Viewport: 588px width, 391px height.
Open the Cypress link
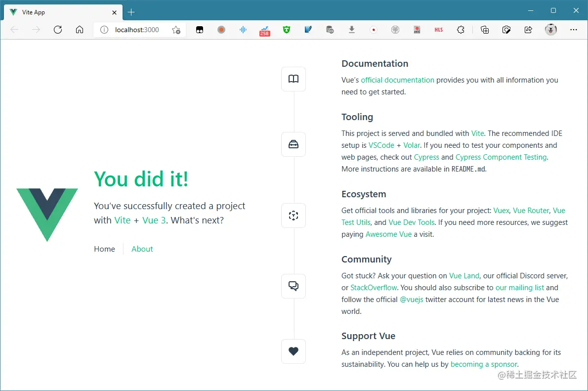click(426, 157)
